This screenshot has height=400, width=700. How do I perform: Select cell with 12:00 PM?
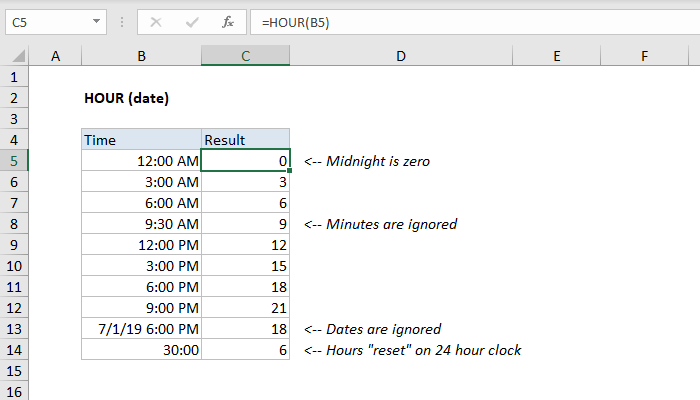click(142, 245)
